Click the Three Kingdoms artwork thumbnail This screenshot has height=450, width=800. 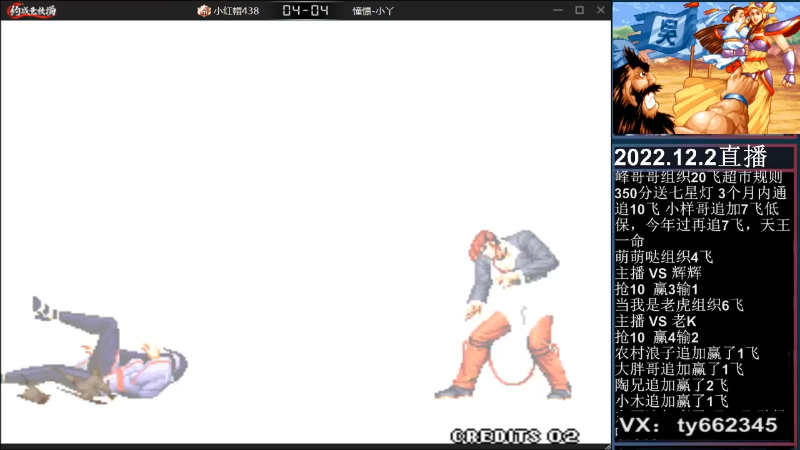click(x=706, y=68)
